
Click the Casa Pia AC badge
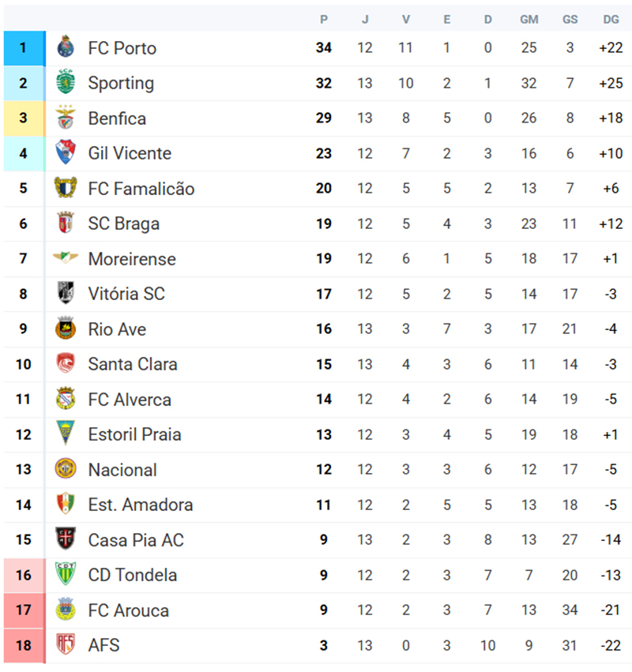[x=66, y=540]
